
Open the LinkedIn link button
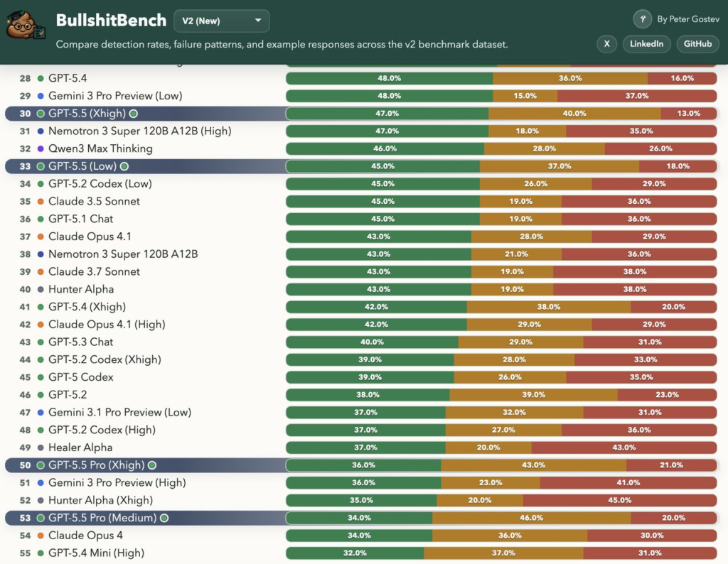pyautogui.click(x=647, y=44)
